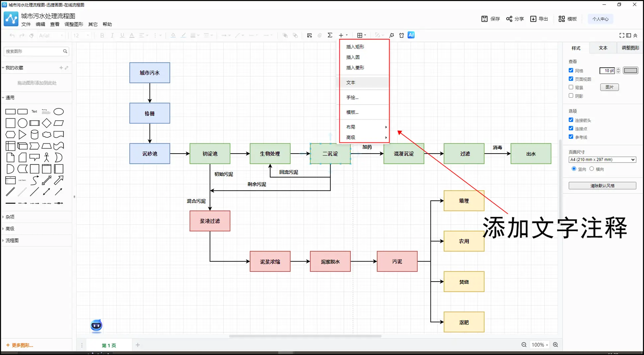Choose 文本 from the insert menu
Viewport: 644px width, 355px height.
pos(364,82)
